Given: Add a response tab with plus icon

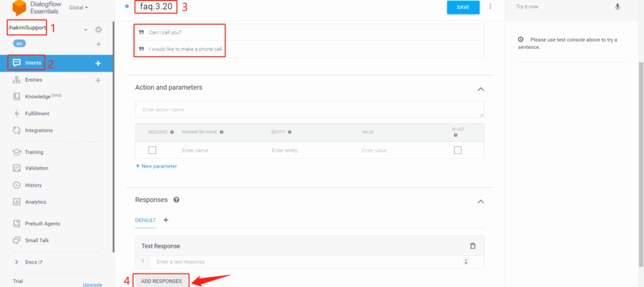Looking at the screenshot, I should (x=166, y=220).
